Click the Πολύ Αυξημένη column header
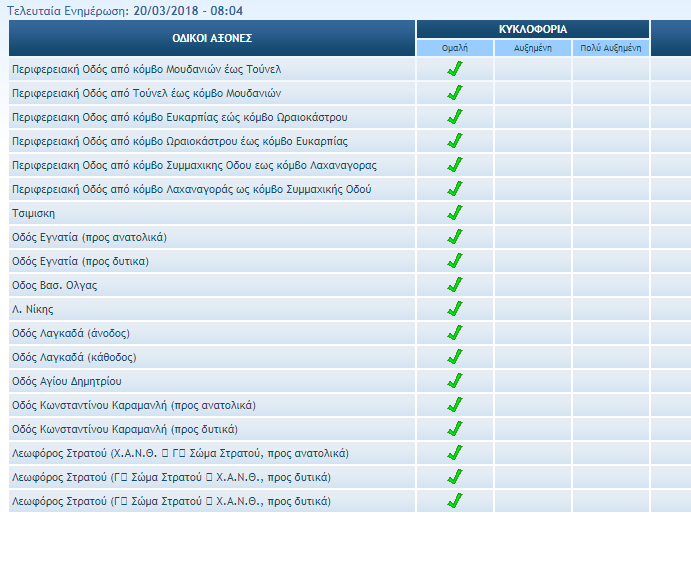Screen dimensions: 691x561 point(610,48)
